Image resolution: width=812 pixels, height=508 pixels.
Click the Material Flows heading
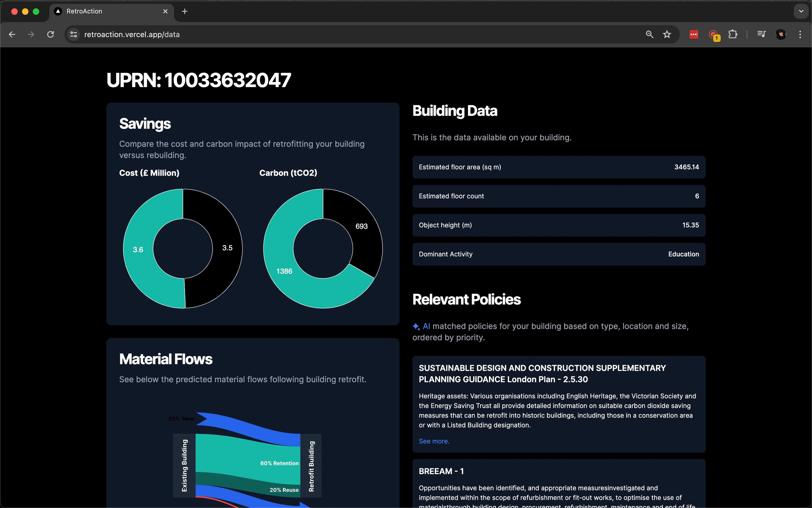click(166, 359)
